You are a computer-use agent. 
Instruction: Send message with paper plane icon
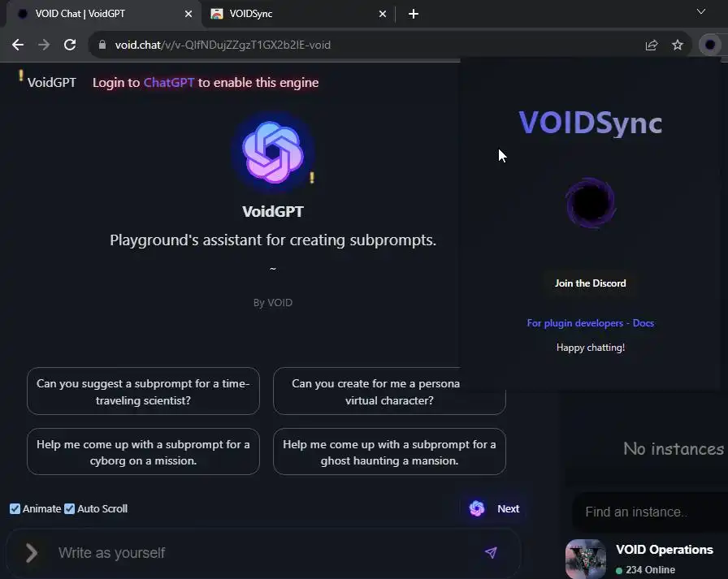(x=491, y=552)
